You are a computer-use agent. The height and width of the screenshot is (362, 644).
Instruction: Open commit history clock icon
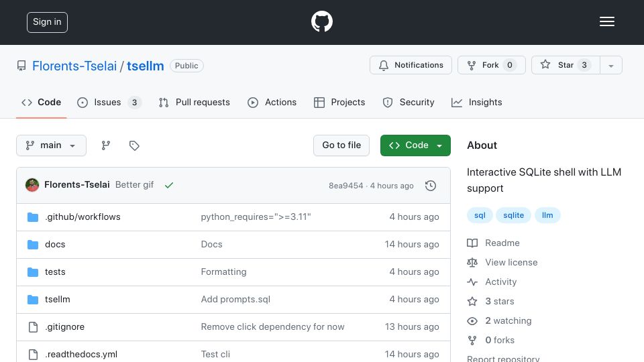point(431,186)
